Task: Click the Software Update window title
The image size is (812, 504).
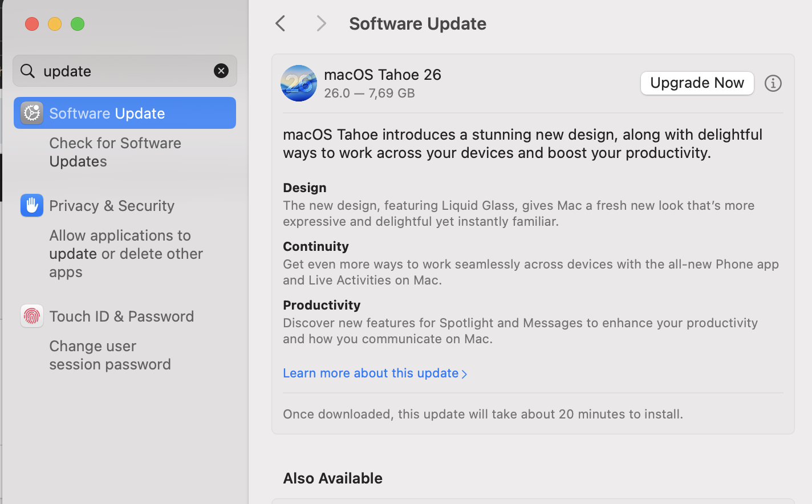Action: [x=418, y=23]
